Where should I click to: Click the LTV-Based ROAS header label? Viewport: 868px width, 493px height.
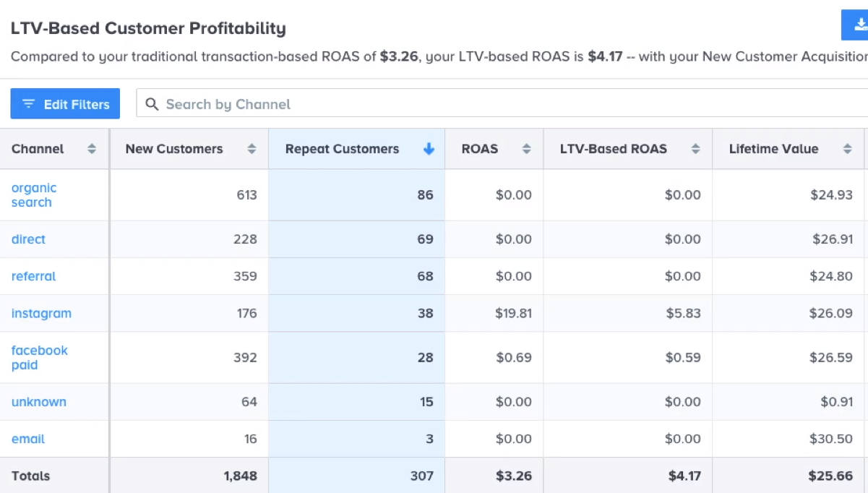point(614,149)
